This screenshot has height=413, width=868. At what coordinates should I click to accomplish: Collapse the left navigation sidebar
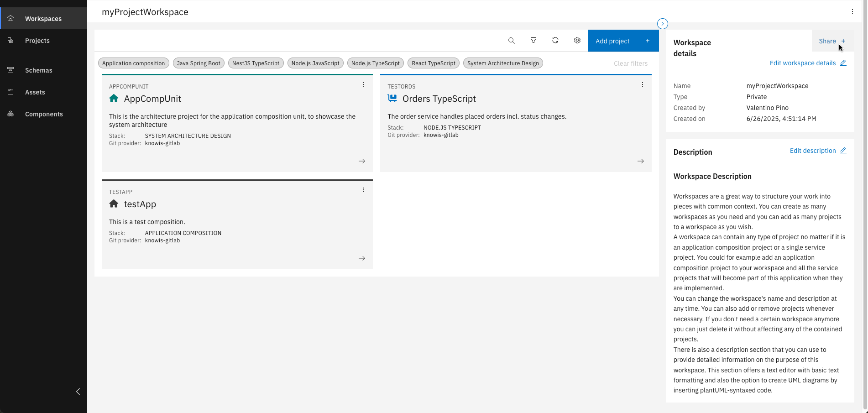78,392
